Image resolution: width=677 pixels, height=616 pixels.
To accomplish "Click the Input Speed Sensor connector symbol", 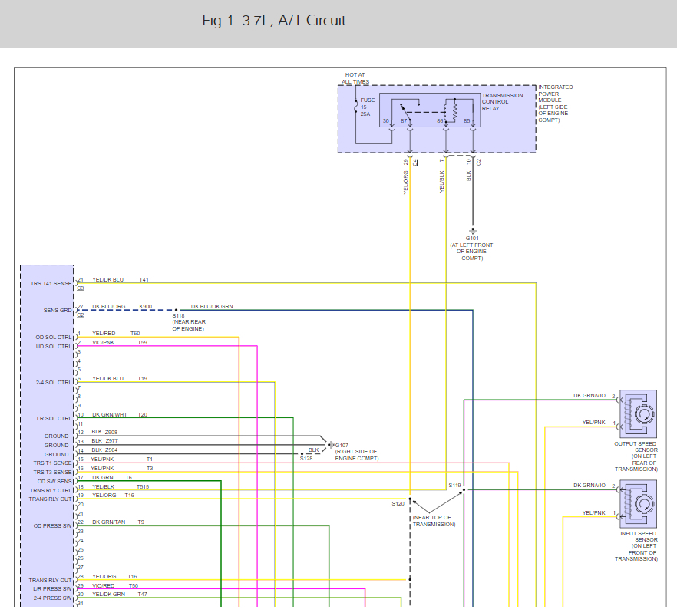I will coord(639,503).
